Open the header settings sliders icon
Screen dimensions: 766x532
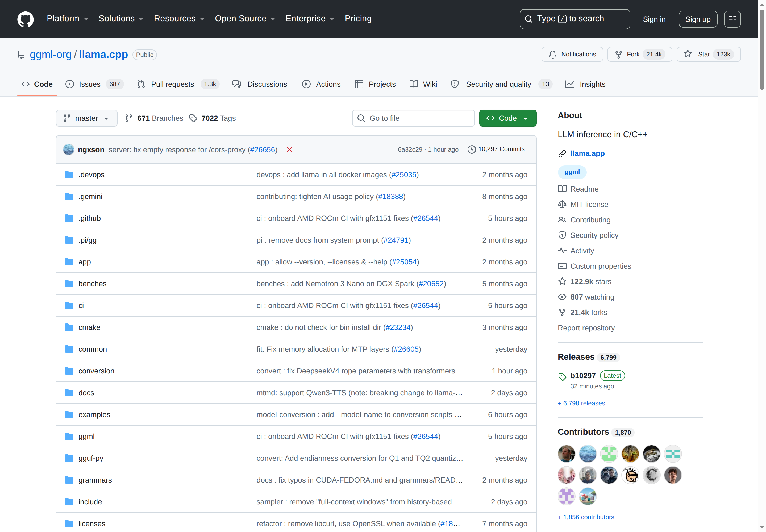pos(732,19)
